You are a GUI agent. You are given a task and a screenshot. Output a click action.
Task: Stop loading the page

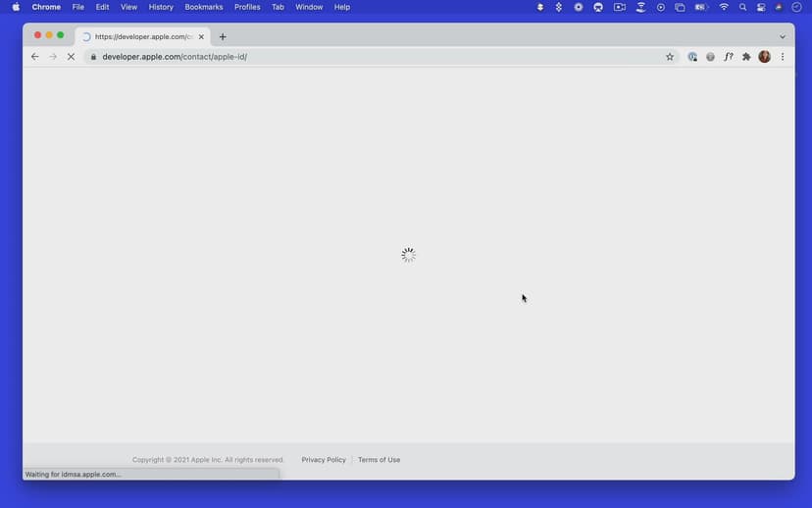point(71,57)
